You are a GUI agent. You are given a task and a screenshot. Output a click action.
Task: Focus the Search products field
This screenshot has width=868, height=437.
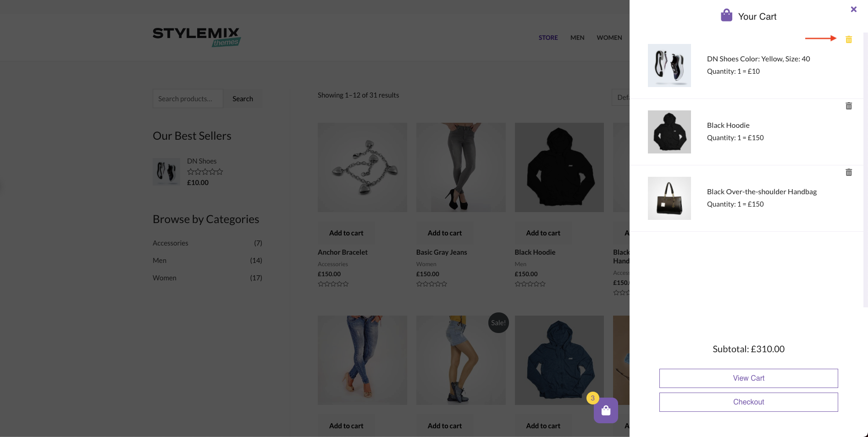(x=188, y=98)
